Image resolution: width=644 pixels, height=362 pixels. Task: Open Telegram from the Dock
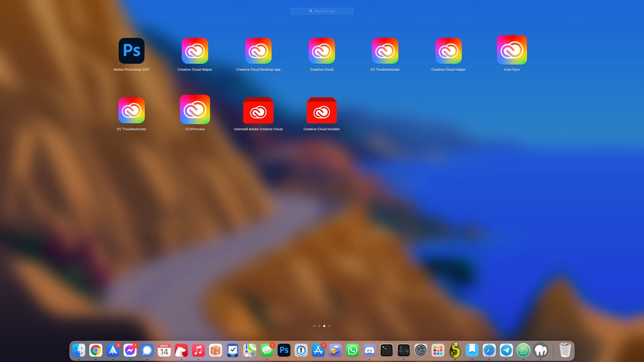click(x=506, y=350)
